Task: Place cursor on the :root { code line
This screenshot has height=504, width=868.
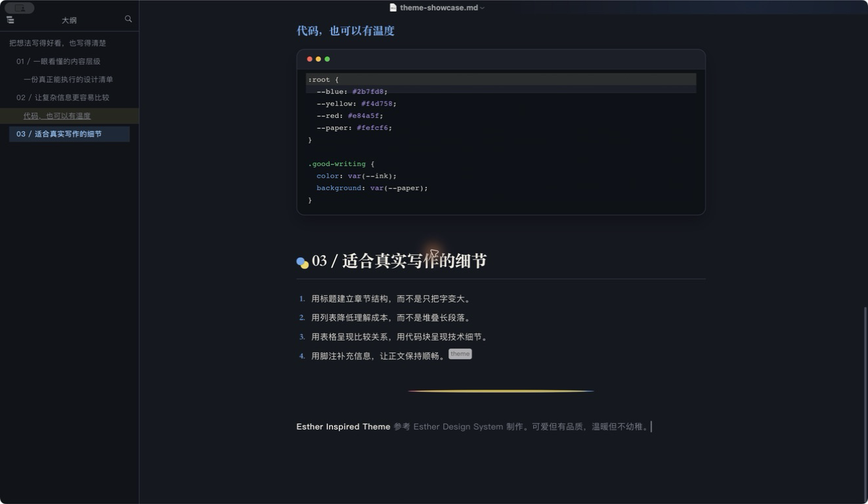Action: coord(323,79)
